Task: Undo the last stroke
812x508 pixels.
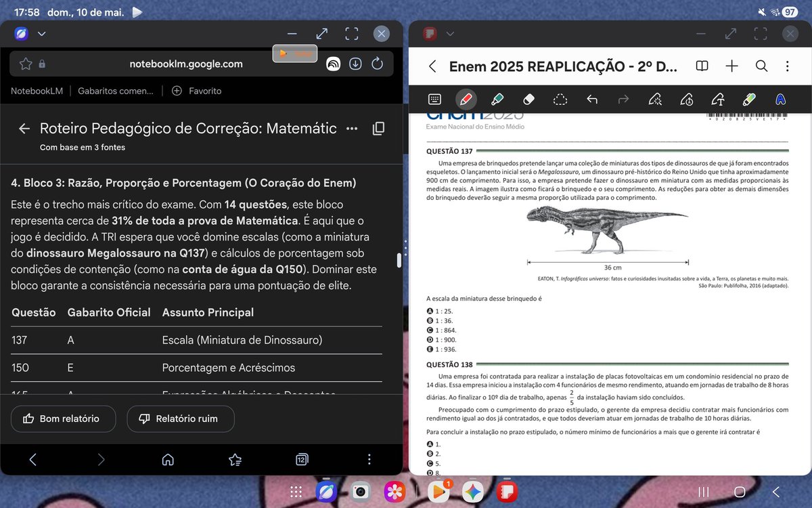Action: 592,100
